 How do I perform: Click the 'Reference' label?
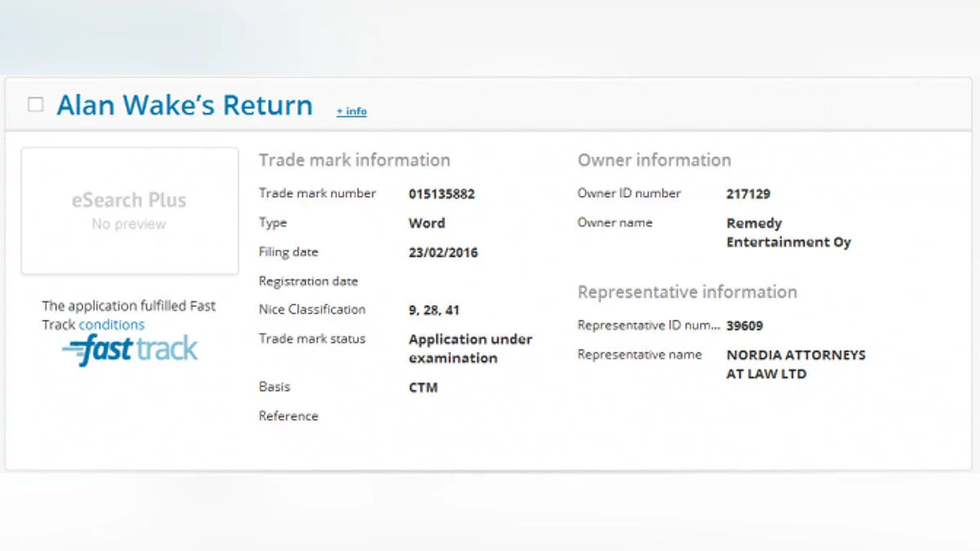coord(288,416)
